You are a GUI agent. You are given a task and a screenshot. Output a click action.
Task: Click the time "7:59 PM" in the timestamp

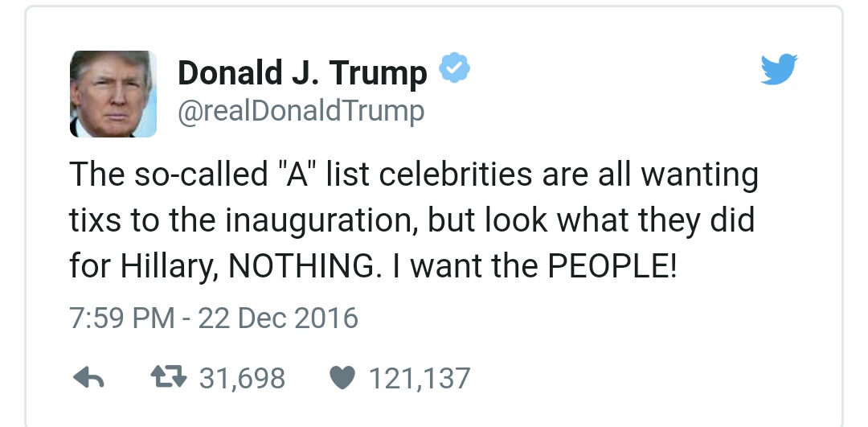[x=121, y=318]
